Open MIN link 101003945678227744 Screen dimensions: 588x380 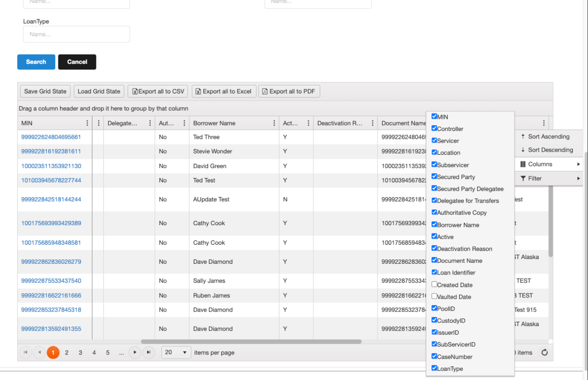point(51,180)
